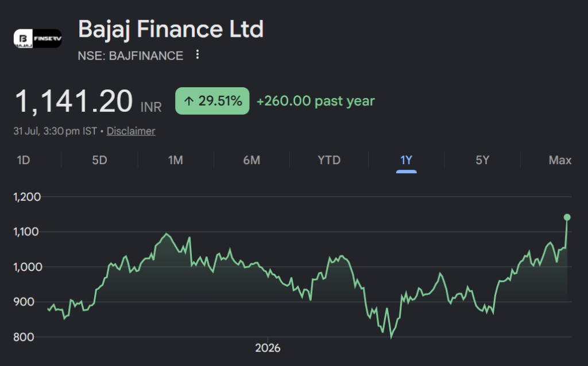Click the +260.00 past year text
The width and height of the screenshot is (588, 366).
pyautogui.click(x=315, y=101)
